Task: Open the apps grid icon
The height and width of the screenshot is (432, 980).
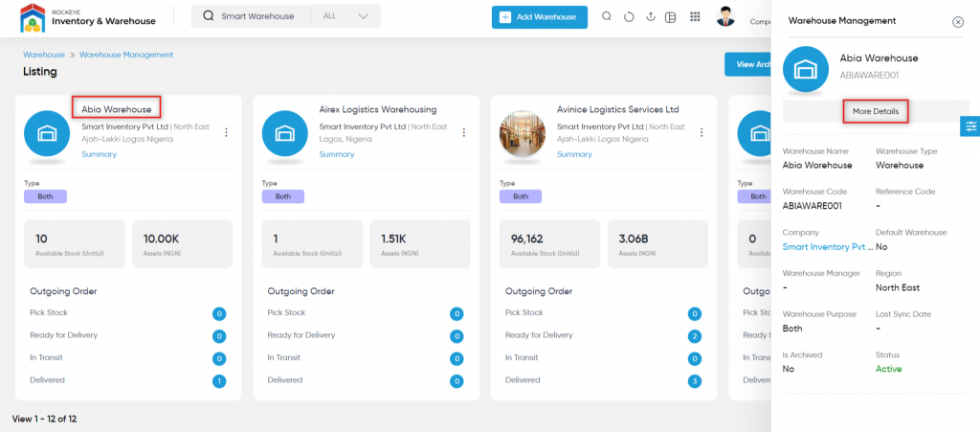Action: coord(695,17)
